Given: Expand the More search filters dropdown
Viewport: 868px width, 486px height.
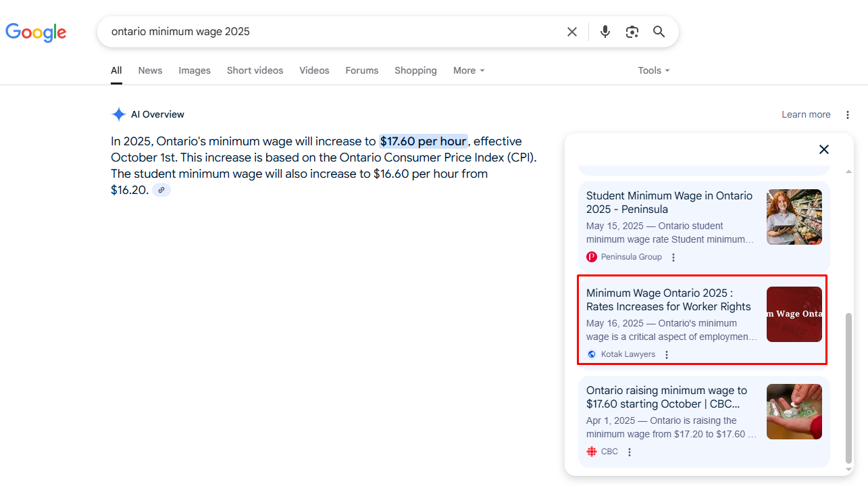Looking at the screenshot, I should tap(469, 70).
